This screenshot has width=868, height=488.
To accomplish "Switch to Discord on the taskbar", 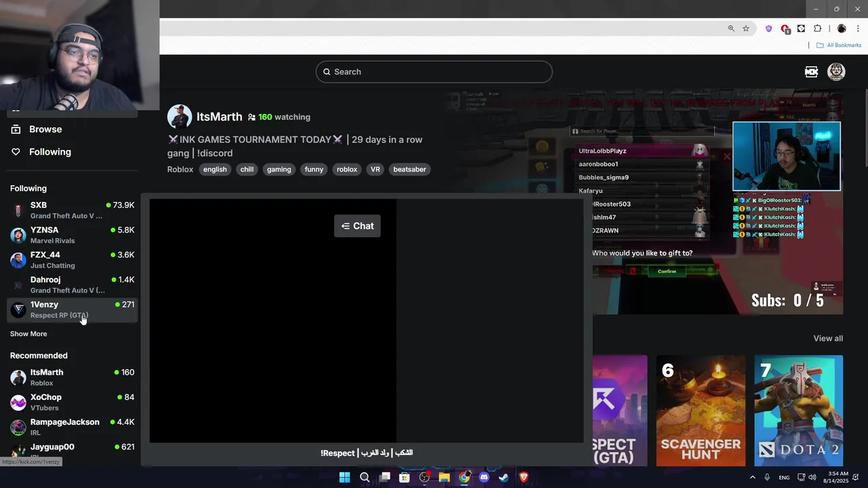I will pos(484,477).
